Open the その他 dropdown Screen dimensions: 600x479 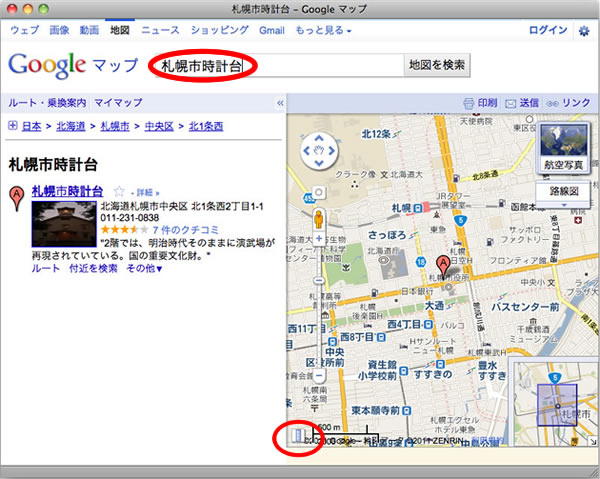click(144, 269)
